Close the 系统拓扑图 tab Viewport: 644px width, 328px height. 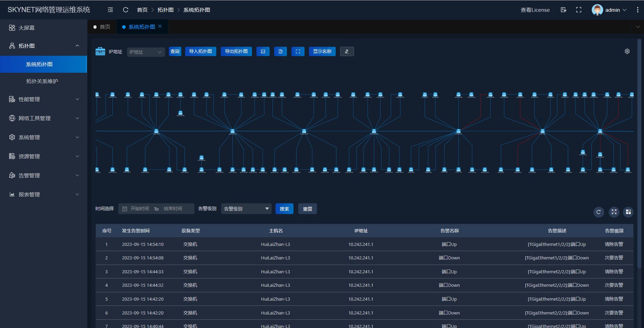(160, 26)
